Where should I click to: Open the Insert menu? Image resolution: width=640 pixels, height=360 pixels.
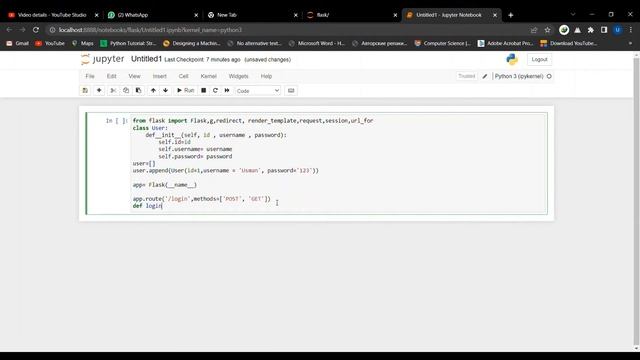160,76
